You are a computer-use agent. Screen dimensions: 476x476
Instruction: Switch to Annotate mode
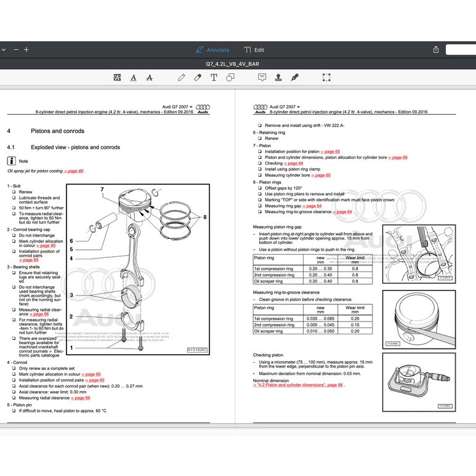click(212, 50)
